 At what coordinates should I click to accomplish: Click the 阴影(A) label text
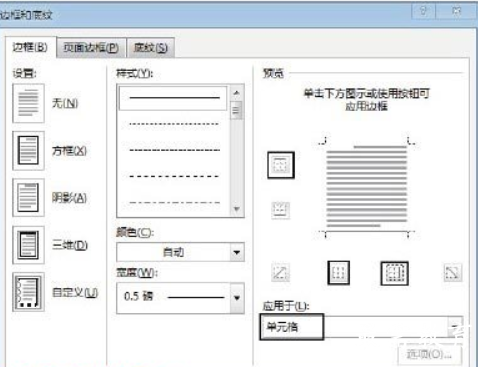click(x=69, y=198)
